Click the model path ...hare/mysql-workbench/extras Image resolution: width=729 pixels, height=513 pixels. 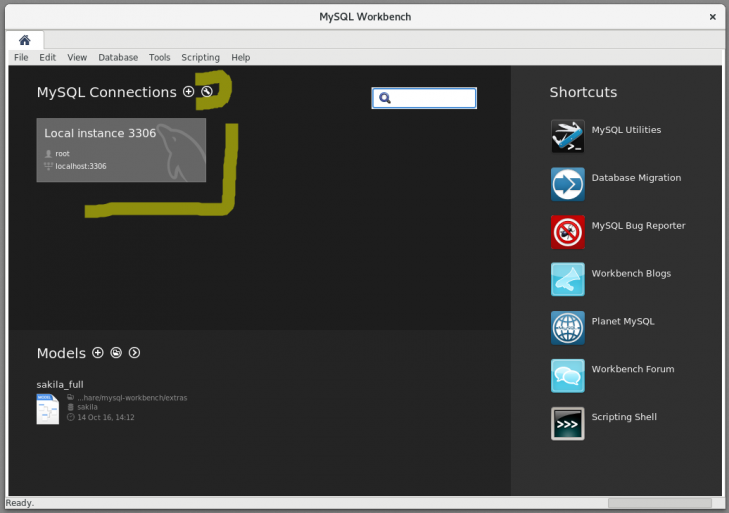tap(133, 398)
